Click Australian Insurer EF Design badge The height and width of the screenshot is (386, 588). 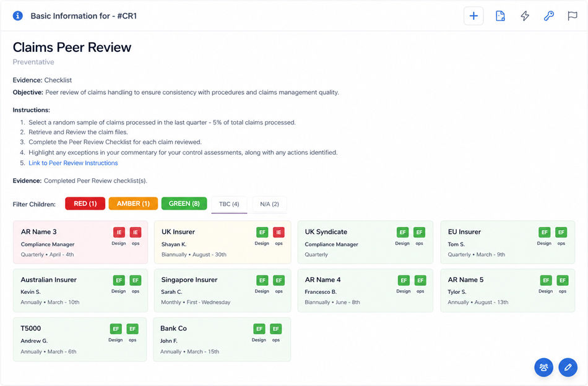click(119, 280)
